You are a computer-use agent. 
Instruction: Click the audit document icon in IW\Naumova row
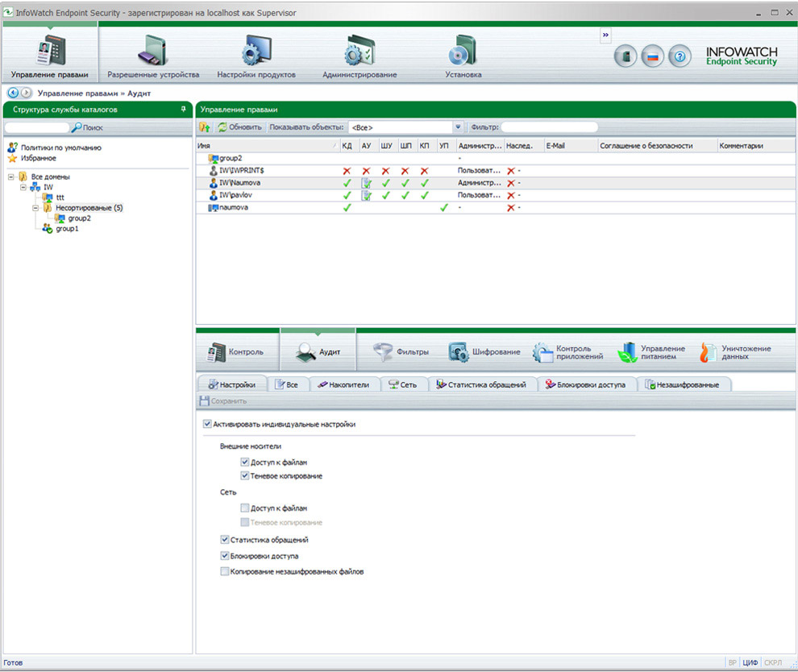(x=366, y=183)
